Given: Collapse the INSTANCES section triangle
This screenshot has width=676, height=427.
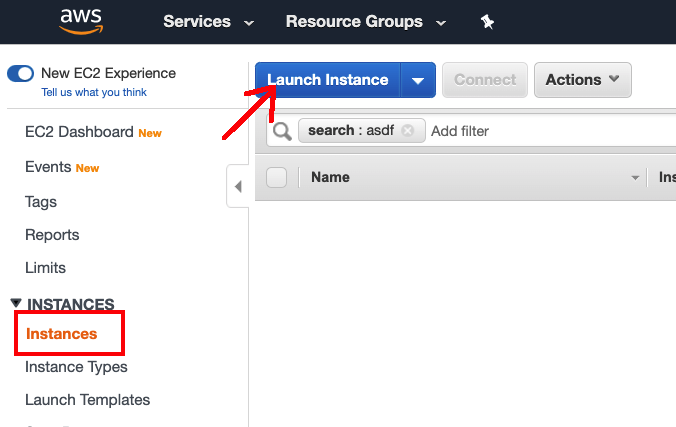Looking at the screenshot, I should [x=16, y=303].
